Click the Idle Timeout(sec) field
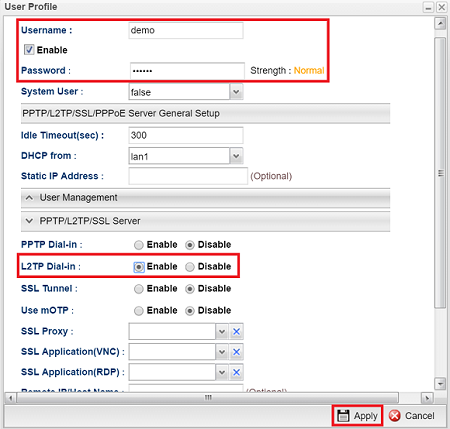The width and height of the screenshot is (450, 429). [186, 135]
